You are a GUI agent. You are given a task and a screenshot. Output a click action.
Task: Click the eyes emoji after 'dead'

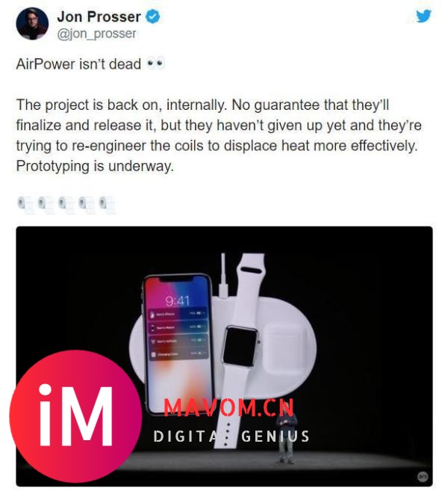tap(156, 64)
